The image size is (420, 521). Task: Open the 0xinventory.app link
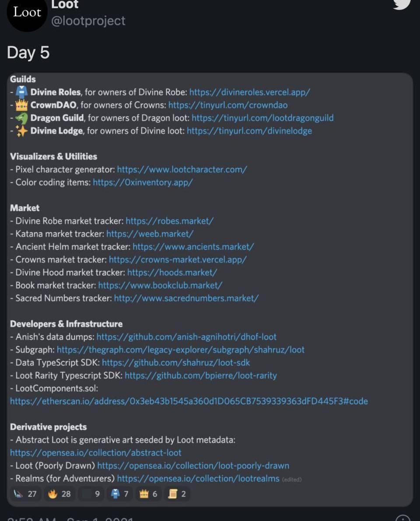pyautogui.click(x=143, y=182)
